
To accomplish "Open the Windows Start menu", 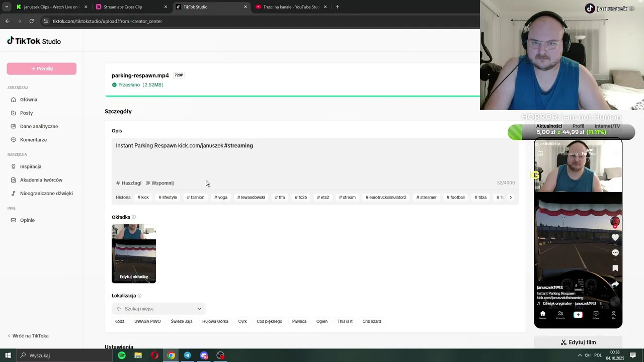I will point(8,355).
